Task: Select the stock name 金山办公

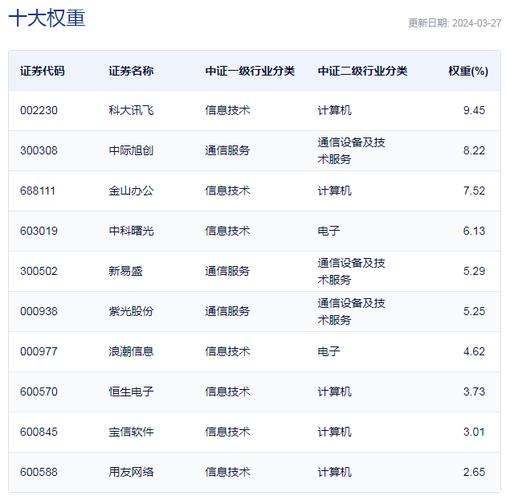Action: point(131,191)
